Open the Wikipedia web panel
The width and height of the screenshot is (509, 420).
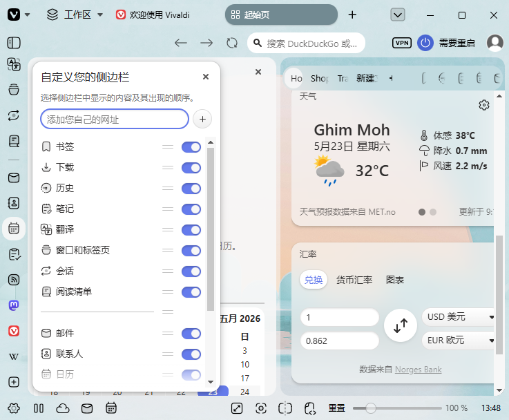[14, 356]
